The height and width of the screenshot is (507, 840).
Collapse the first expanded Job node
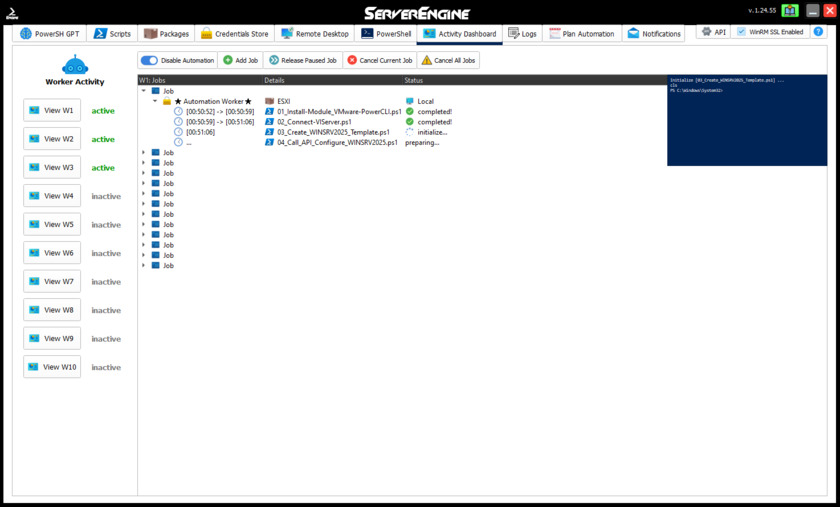pos(144,91)
